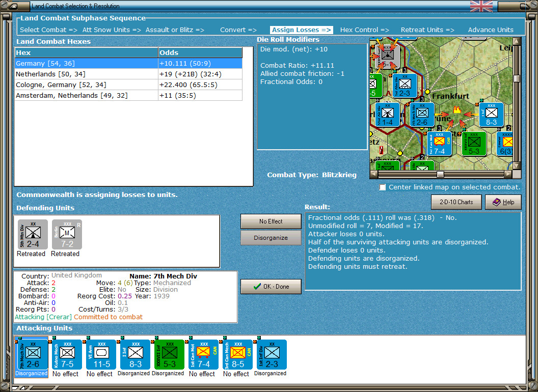Screen dimensions: 538x392
Task: Click the Retreat Units subphase step
Action: 427,30
